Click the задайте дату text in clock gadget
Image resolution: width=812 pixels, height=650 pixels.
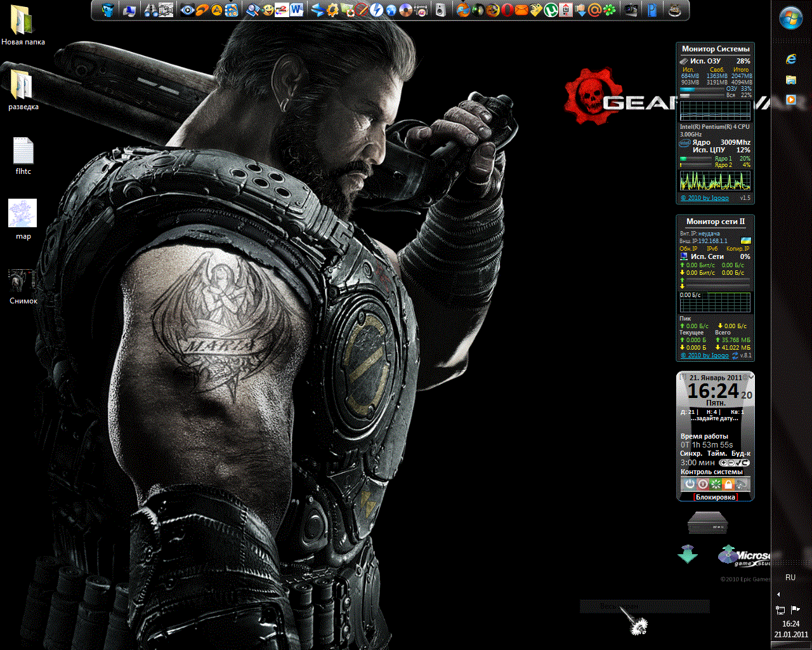point(715,419)
